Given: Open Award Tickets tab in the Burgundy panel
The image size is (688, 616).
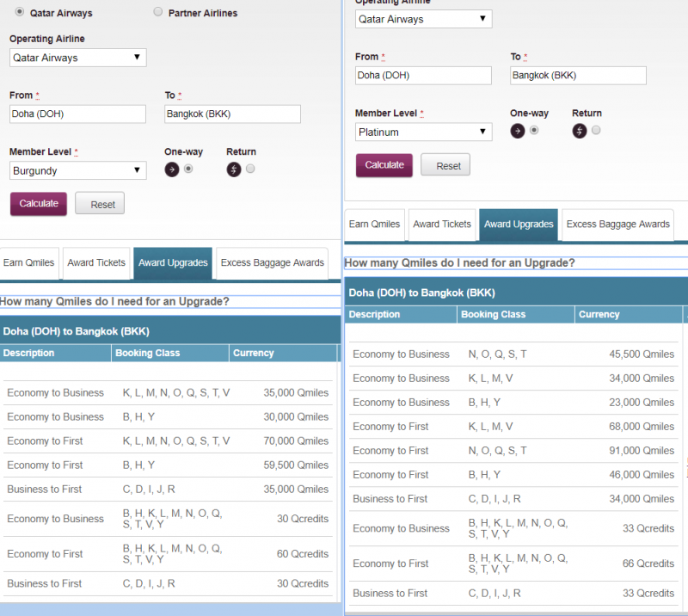Looking at the screenshot, I should 96,263.
